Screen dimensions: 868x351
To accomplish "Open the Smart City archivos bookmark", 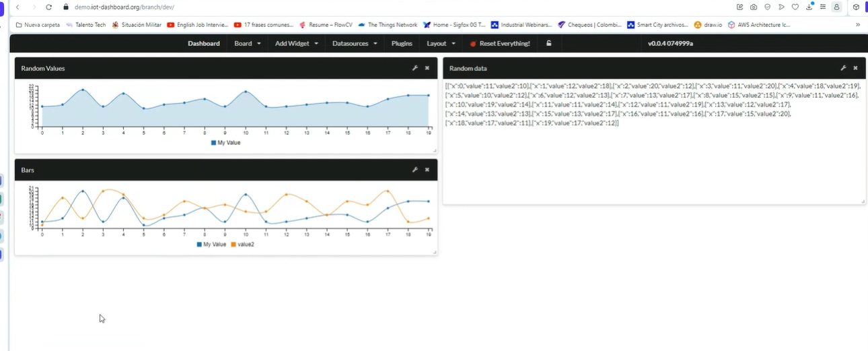I will (657, 25).
